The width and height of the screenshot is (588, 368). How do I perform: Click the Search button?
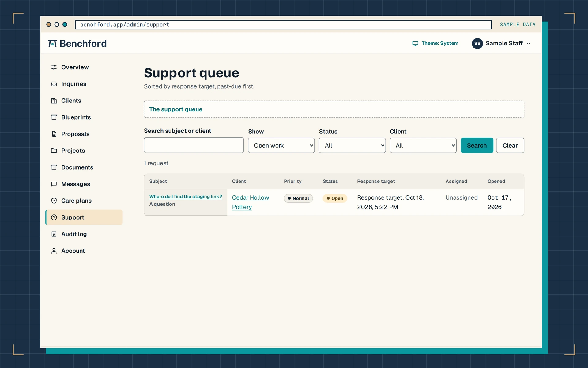click(477, 145)
